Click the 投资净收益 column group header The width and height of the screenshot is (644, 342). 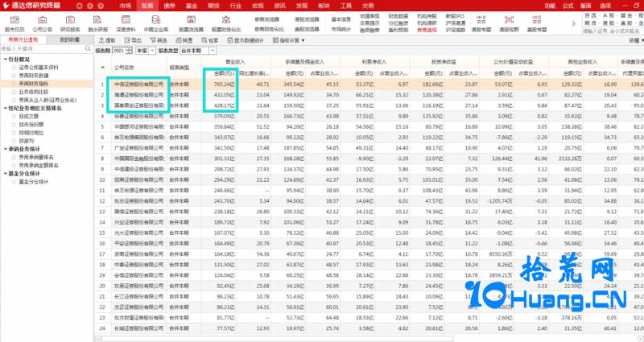coord(444,62)
